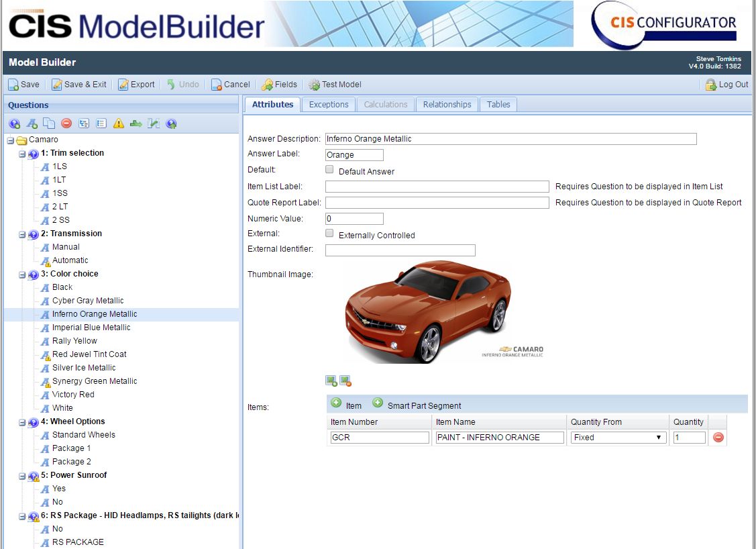The width and height of the screenshot is (756, 549).
Task: Click the Undo toolbar button
Action: [182, 85]
